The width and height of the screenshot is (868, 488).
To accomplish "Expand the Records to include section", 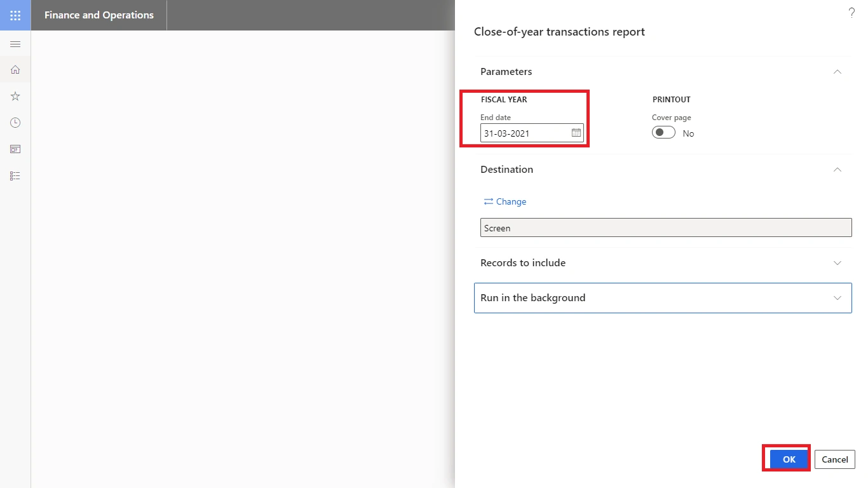I will (x=837, y=263).
